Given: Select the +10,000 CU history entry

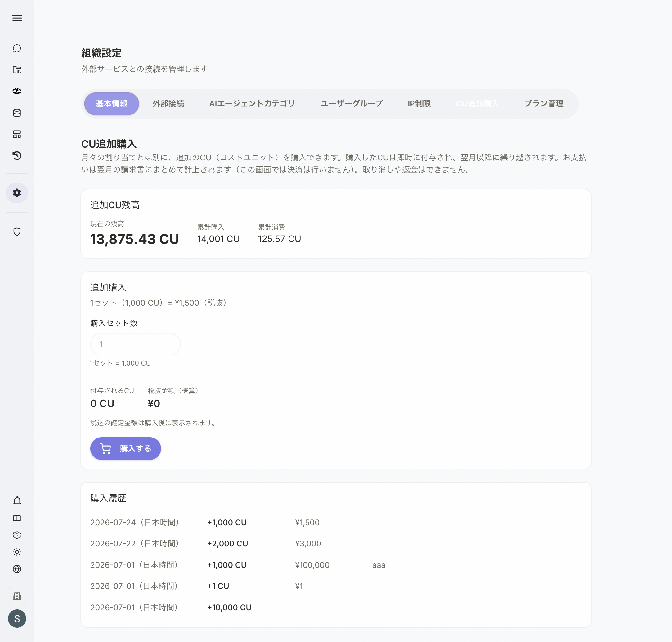Looking at the screenshot, I should tap(229, 608).
